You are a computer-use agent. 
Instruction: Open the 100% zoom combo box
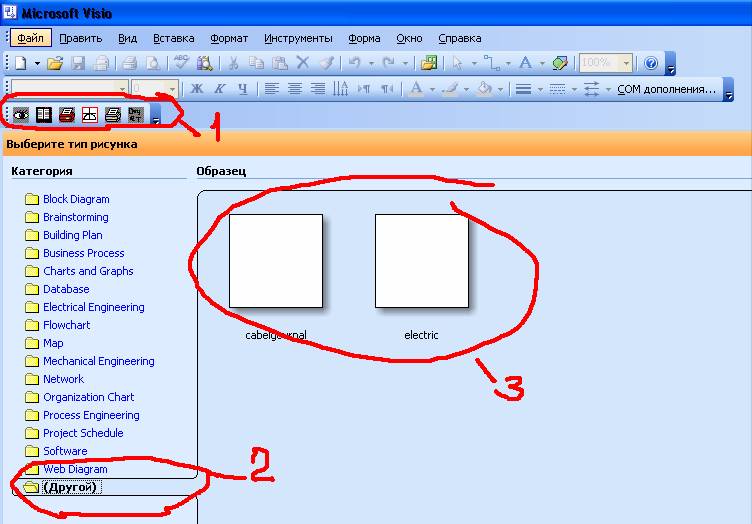605,63
